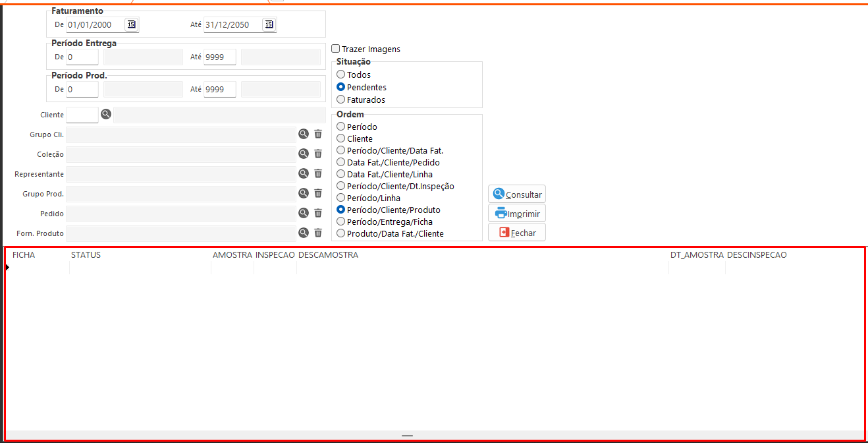Screen dimensions: 868x443
Task: Choose Data Fat./Cliente/Pedido order
Action: pos(341,162)
